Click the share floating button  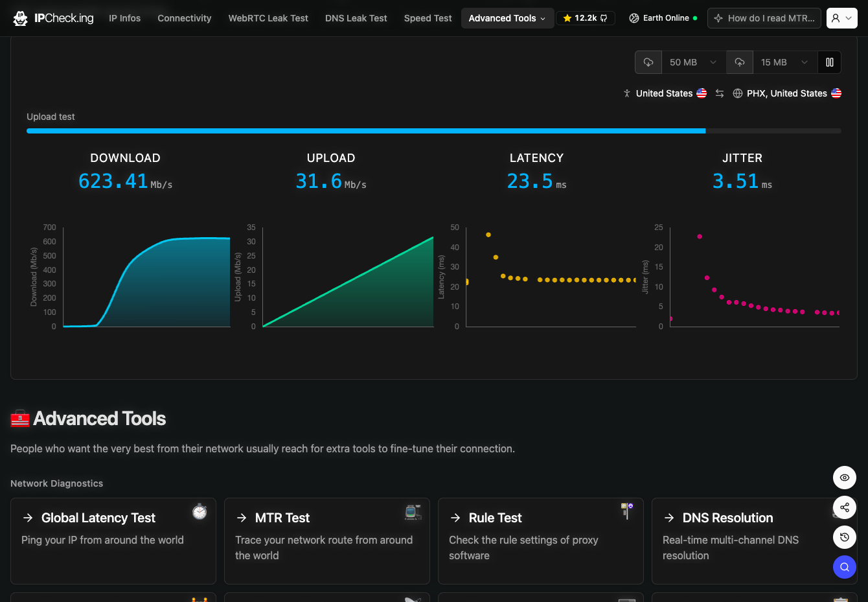(x=845, y=507)
